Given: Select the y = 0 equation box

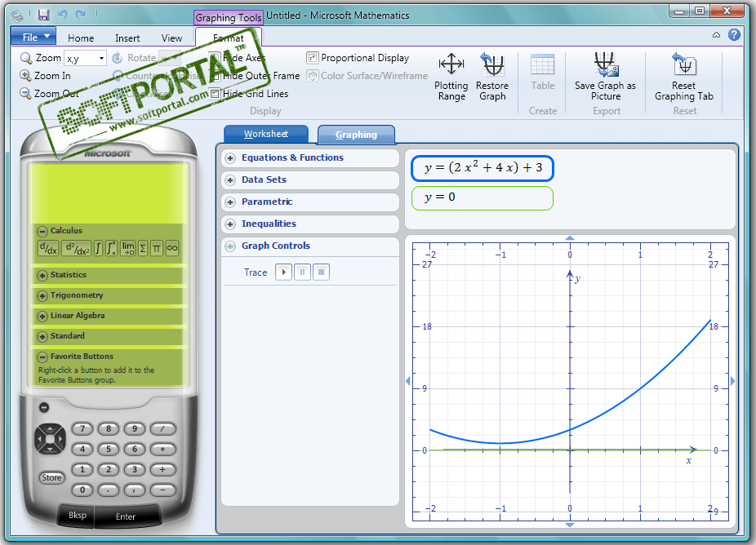Looking at the screenshot, I should pos(483,198).
